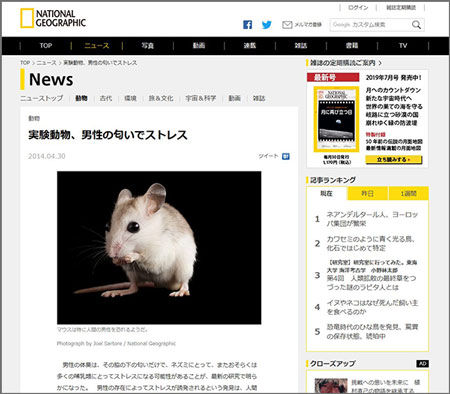Select TOP in the black navigation bar
This screenshot has width=450, height=394.
tap(46, 46)
